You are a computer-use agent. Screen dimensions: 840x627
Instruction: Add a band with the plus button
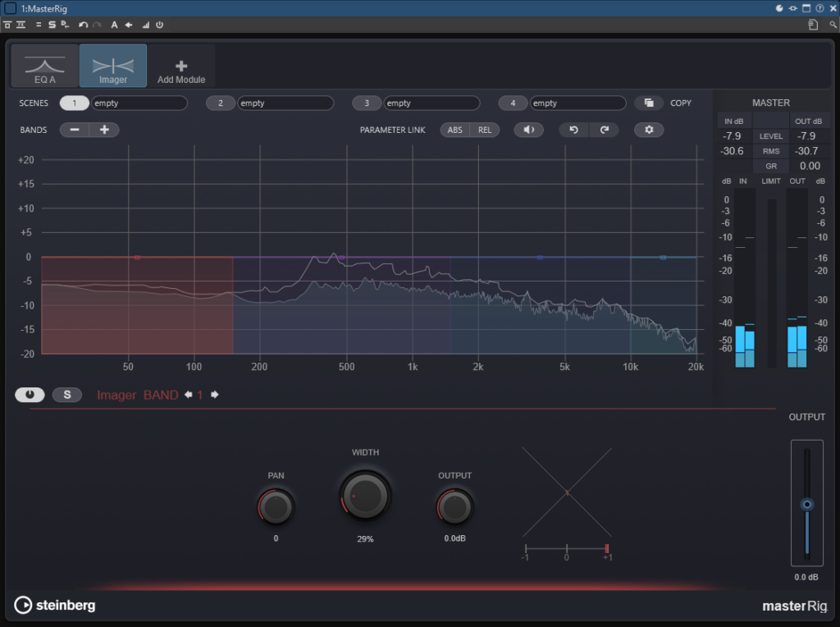tap(104, 130)
